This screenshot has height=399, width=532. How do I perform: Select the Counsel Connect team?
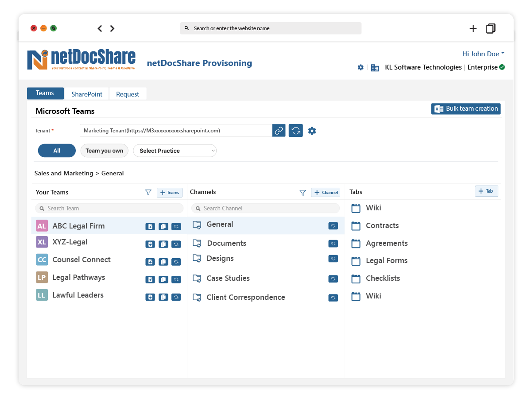(x=82, y=260)
